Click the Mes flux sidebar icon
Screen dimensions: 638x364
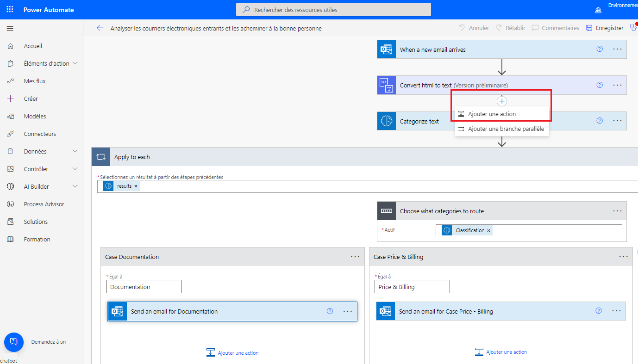click(10, 81)
